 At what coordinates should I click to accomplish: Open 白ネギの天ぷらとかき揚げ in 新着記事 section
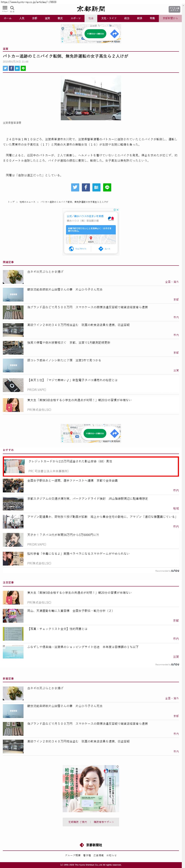45,688
